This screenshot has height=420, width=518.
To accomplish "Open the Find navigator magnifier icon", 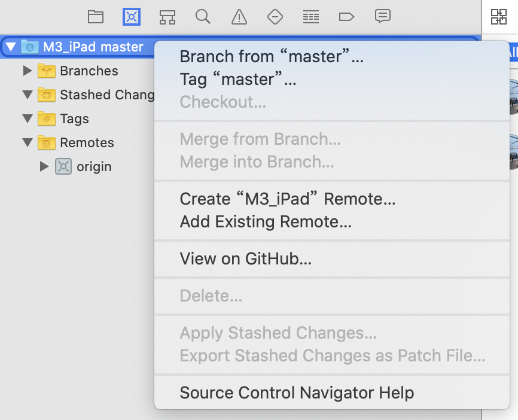I will pos(203,17).
